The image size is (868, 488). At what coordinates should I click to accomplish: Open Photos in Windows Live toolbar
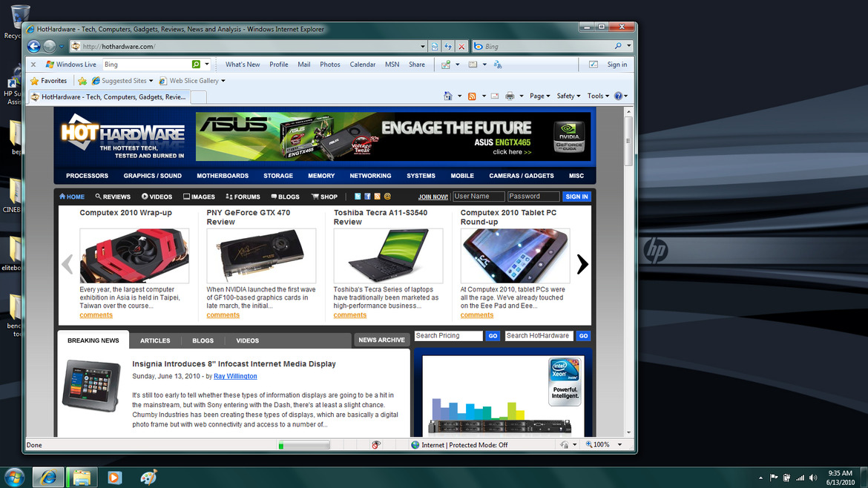[x=330, y=65]
